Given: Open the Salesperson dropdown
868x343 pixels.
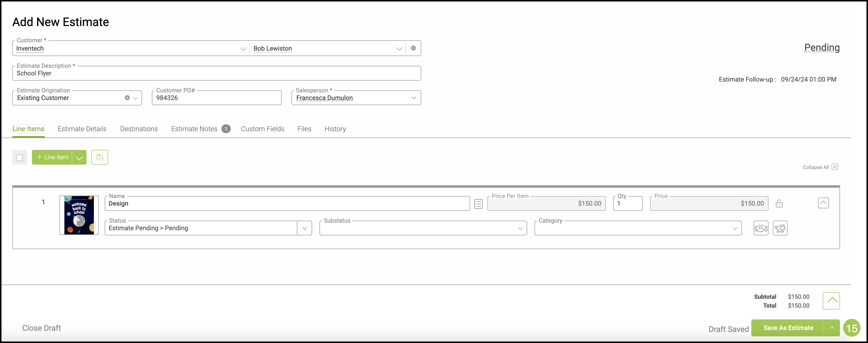Looking at the screenshot, I should coord(414,98).
